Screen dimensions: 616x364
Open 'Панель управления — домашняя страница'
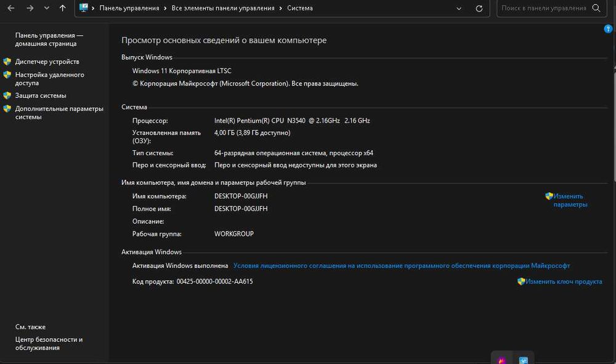click(49, 39)
